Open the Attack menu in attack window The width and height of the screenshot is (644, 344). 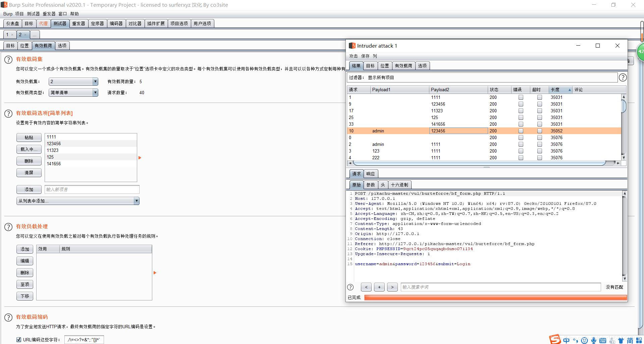[354, 56]
